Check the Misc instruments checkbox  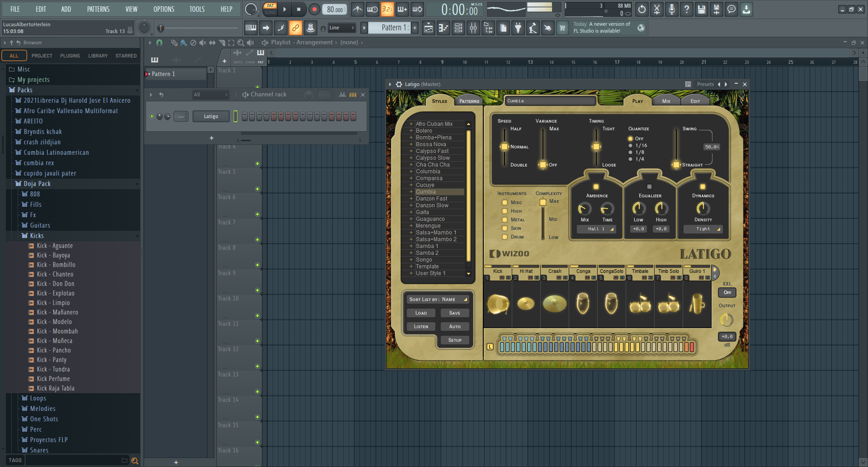[505, 203]
